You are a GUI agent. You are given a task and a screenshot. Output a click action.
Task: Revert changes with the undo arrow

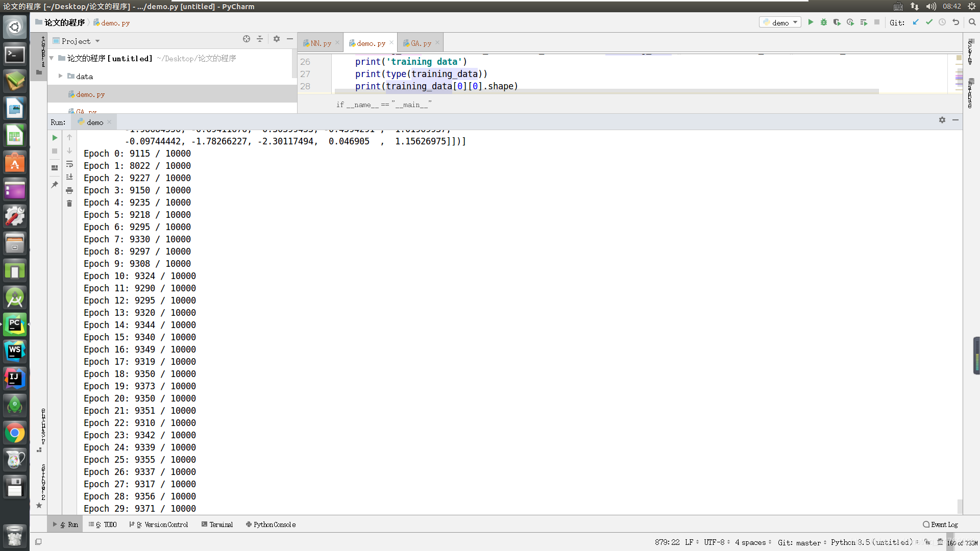pos(955,22)
